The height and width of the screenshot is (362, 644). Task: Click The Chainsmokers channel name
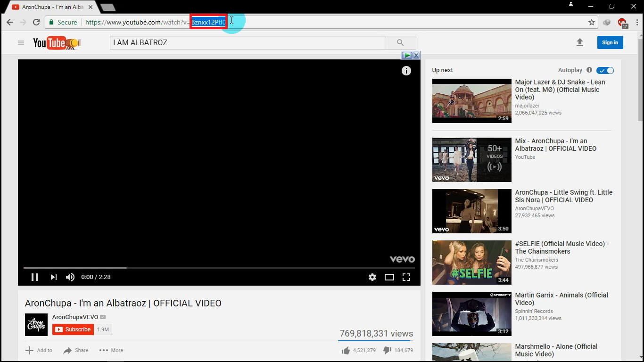[x=537, y=260]
